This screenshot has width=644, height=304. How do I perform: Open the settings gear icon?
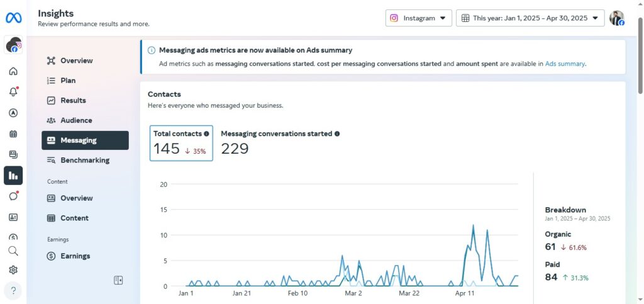pos(13,270)
